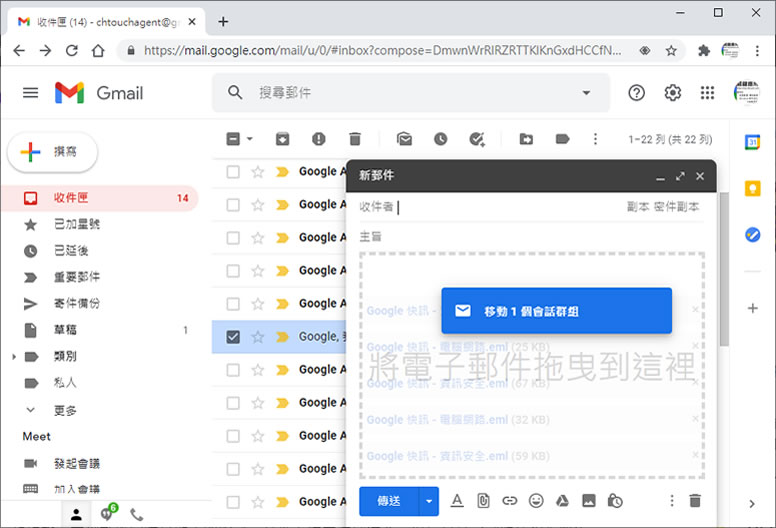Image resolution: width=776 pixels, height=528 pixels.
Task: Check the first email row's checkbox
Action: (x=233, y=172)
